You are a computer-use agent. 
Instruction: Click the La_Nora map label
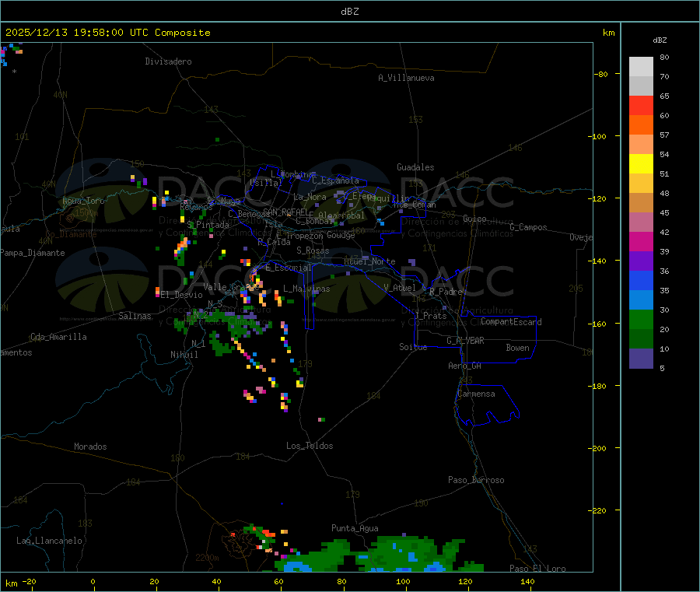(310, 198)
